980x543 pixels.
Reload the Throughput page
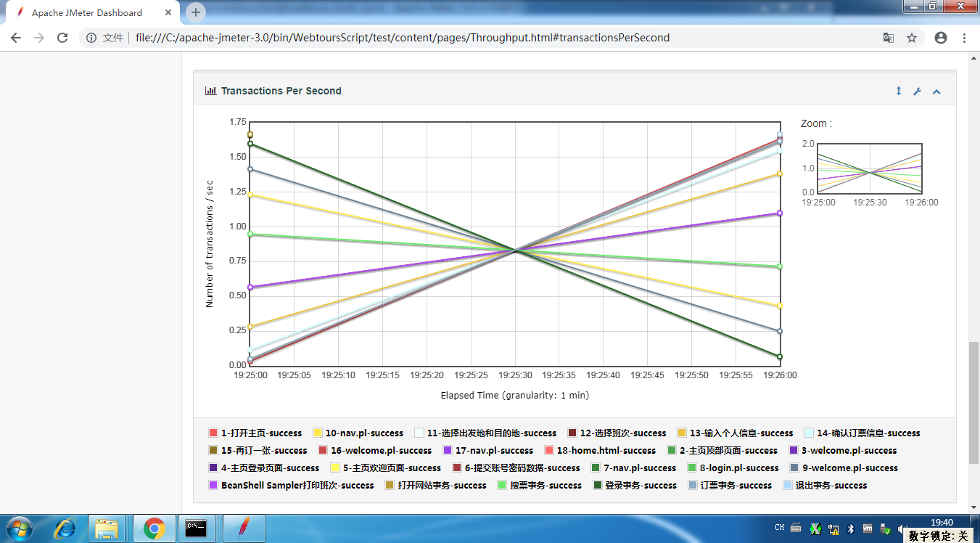point(62,38)
